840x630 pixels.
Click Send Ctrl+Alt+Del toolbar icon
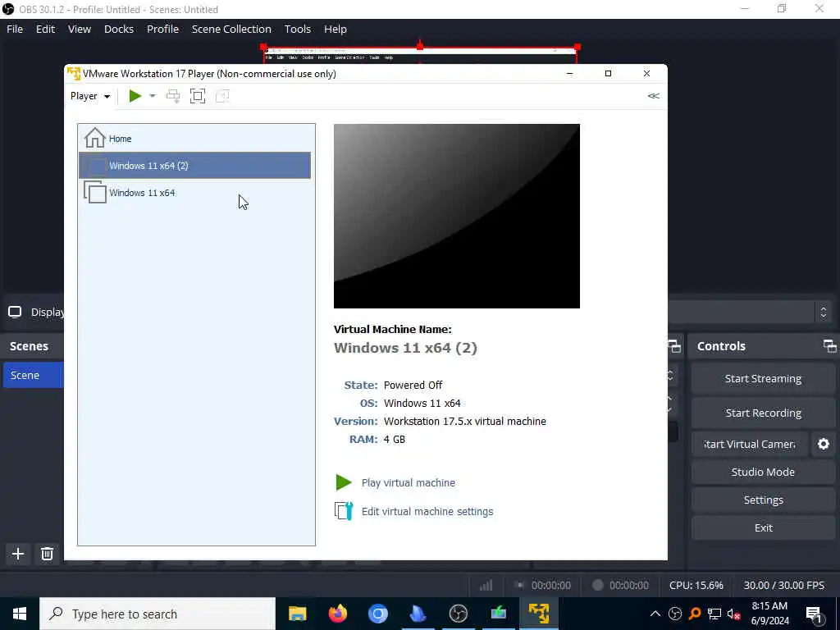[173, 96]
